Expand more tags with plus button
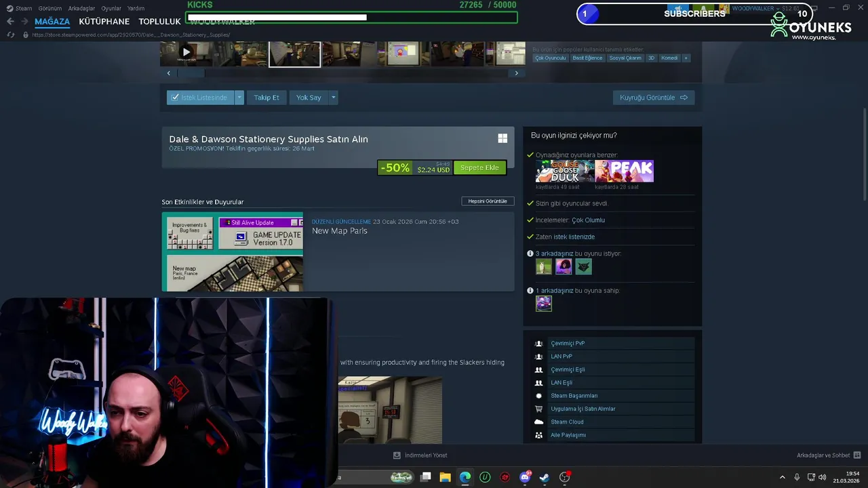 686,58
